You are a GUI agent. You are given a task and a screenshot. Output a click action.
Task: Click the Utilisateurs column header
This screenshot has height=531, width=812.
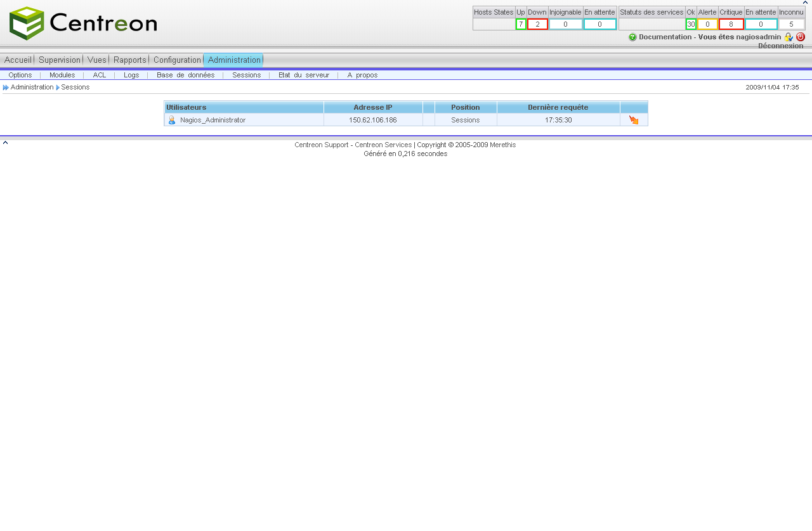(187, 107)
